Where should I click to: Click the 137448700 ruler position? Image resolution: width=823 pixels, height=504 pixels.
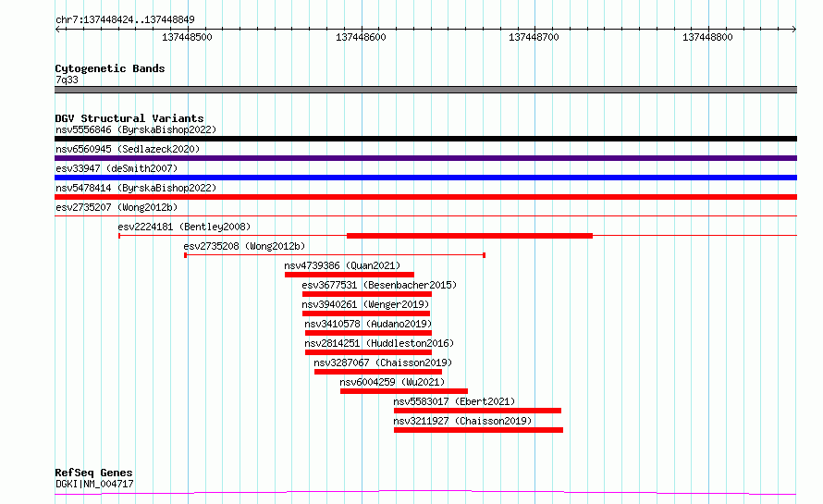534,37
